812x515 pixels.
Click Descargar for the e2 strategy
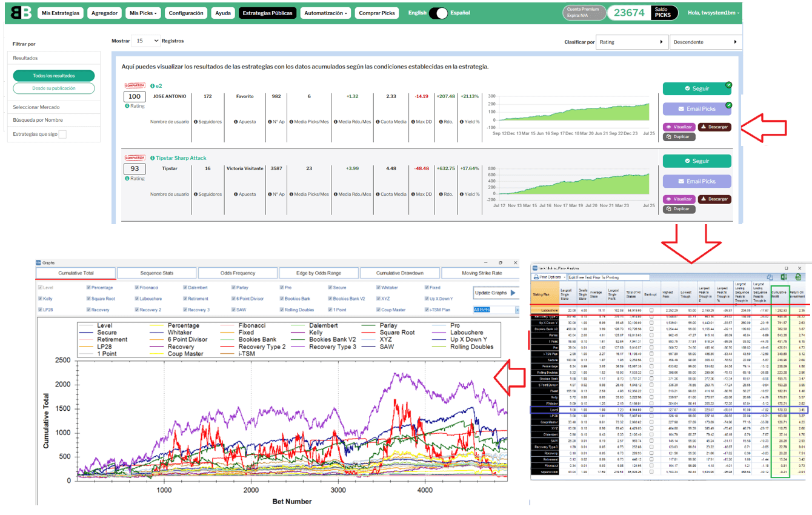point(714,127)
